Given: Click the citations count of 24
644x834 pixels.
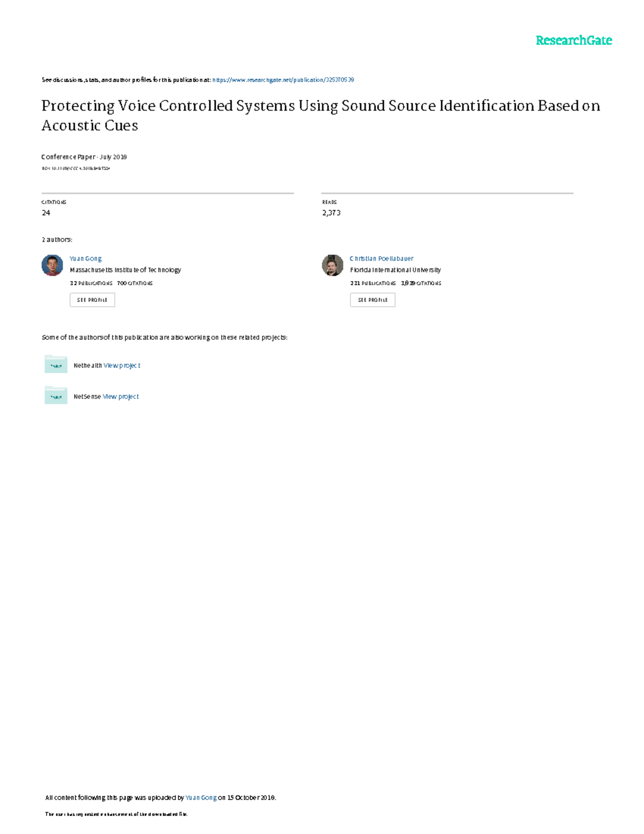Looking at the screenshot, I should click(x=46, y=213).
